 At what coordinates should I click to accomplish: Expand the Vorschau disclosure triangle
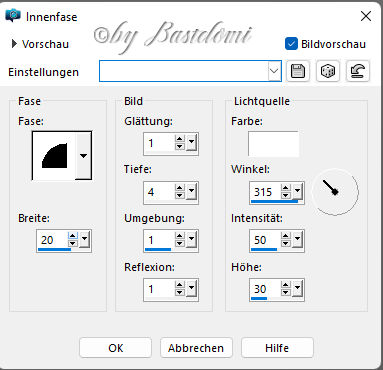tap(14, 44)
